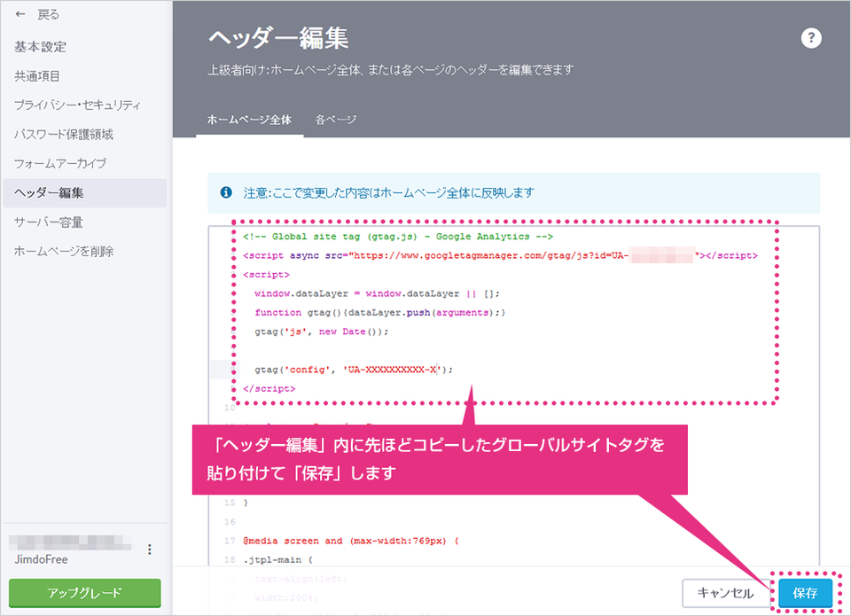The image size is (851, 616).
Task: Click the ヘッダー編集 page heading
Action: [x=278, y=38]
